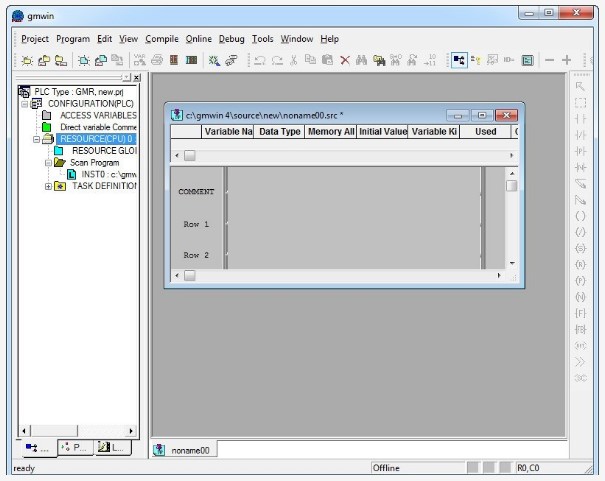Click the Undo arrow toolbar icon
The height and width of the screenshot is (481, 605).
point(260,61)
